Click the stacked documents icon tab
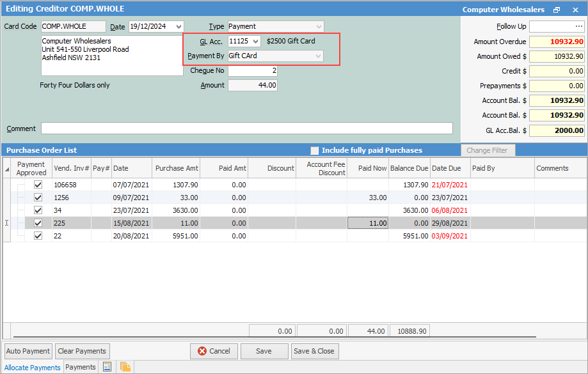The image size is (588, 374). (x=125, y=367)
